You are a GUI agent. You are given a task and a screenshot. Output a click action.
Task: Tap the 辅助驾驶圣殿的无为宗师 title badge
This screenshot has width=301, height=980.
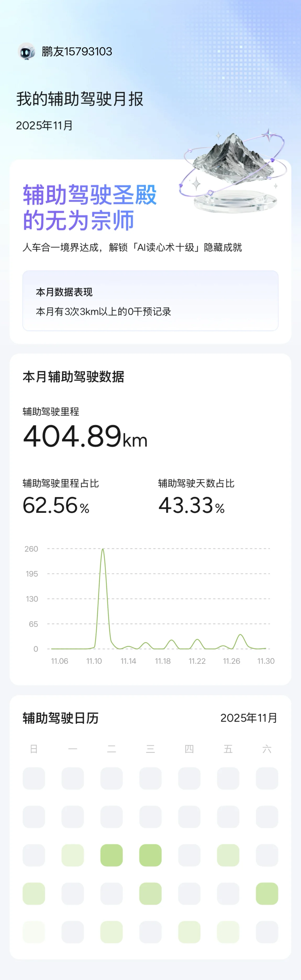[x=90, y=207]
